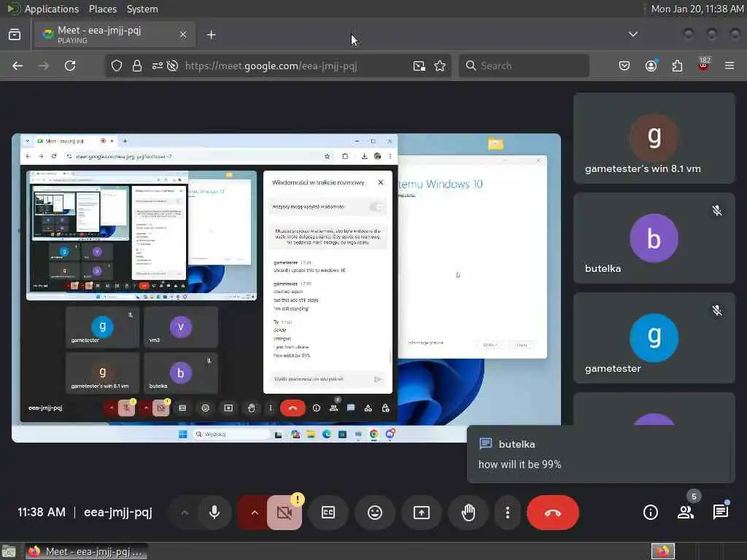Open butelka chat notification popup
This screenshot has width=747, height=560.
tap(601, 454)
